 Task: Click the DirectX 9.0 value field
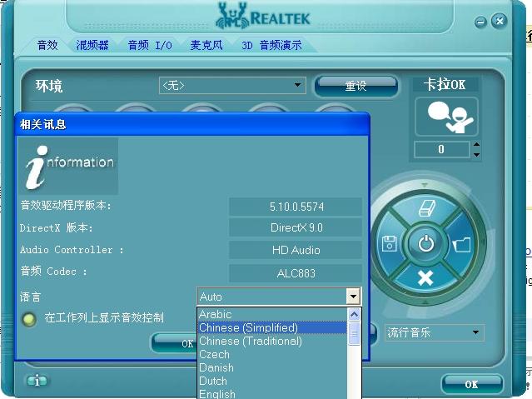point(296,227)
